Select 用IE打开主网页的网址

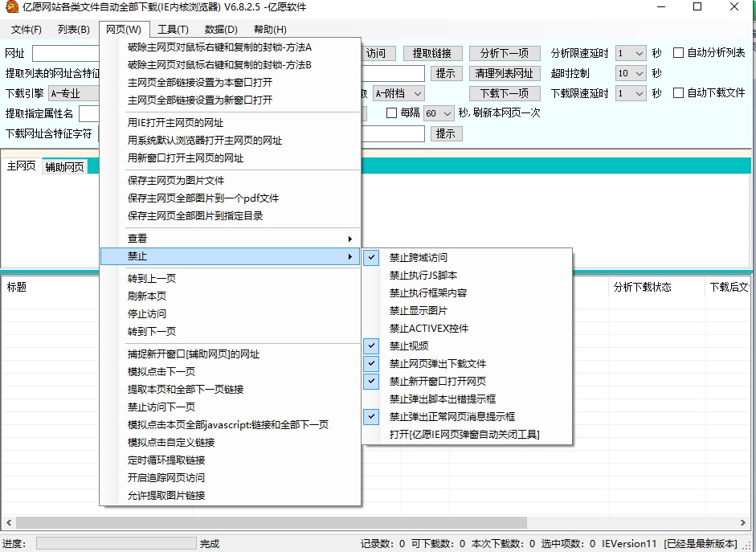(231, 122)
